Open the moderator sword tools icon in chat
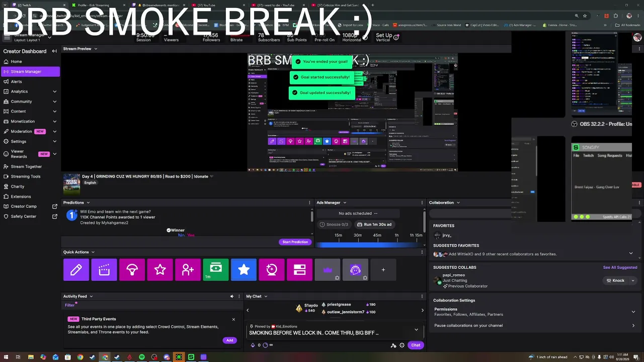 click(393, 345)
